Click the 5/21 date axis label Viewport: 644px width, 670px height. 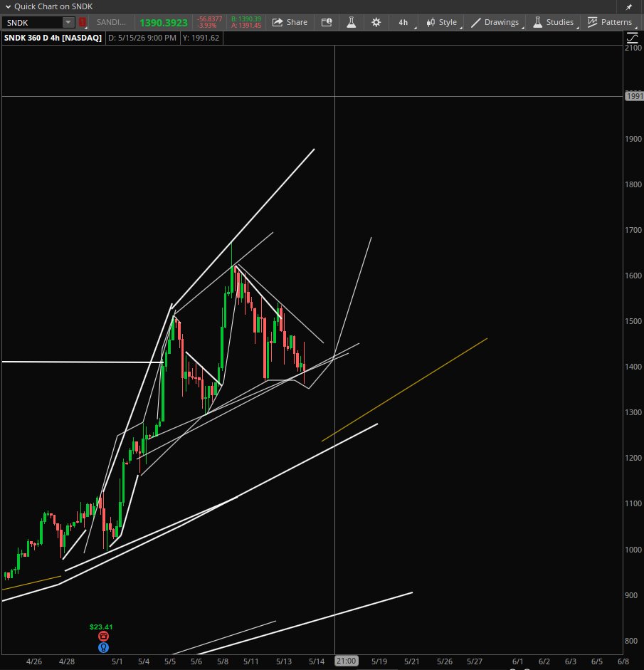pos(412,661)
